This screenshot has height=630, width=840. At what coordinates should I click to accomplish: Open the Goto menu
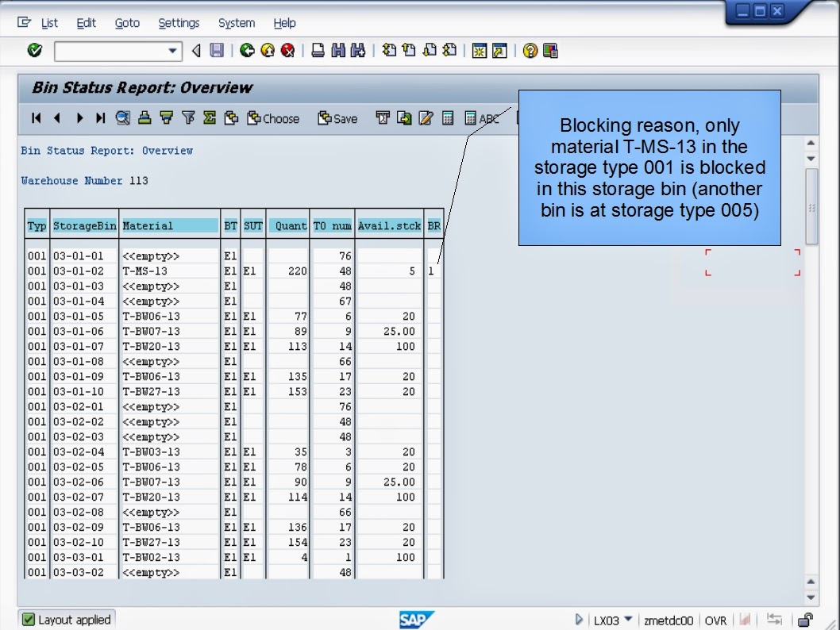tap(127, 23)
